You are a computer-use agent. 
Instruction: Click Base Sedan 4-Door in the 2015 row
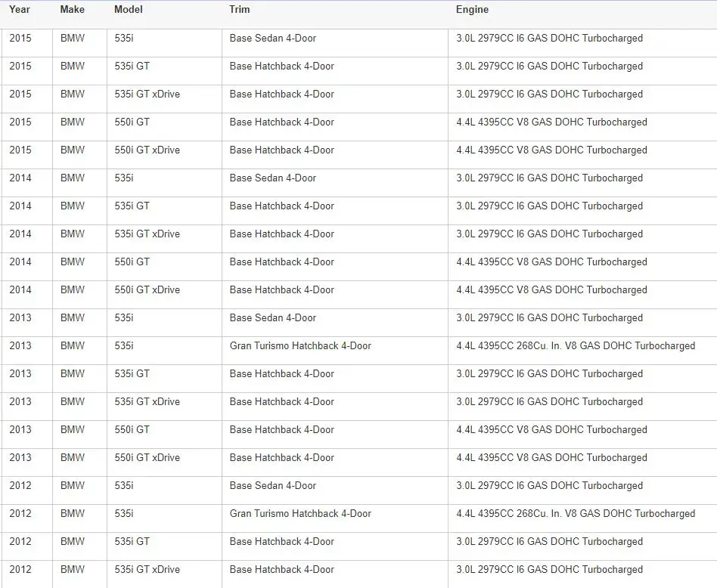(x=273, y=39)
